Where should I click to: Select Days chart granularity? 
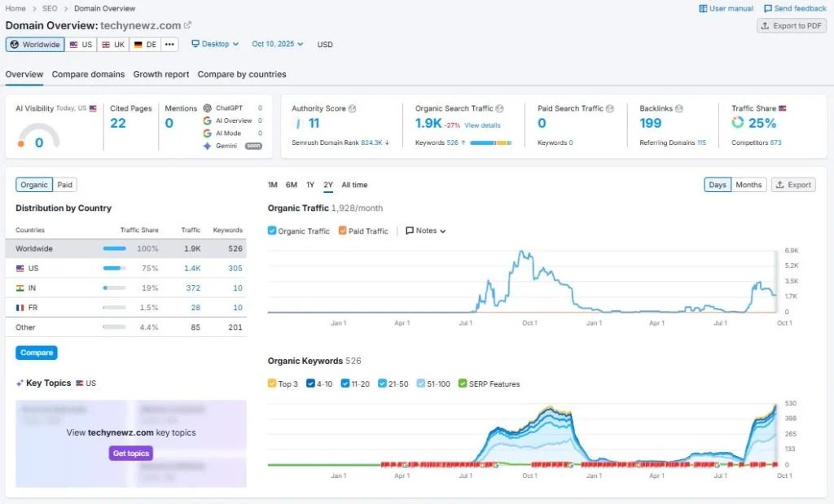click(718, 185)
